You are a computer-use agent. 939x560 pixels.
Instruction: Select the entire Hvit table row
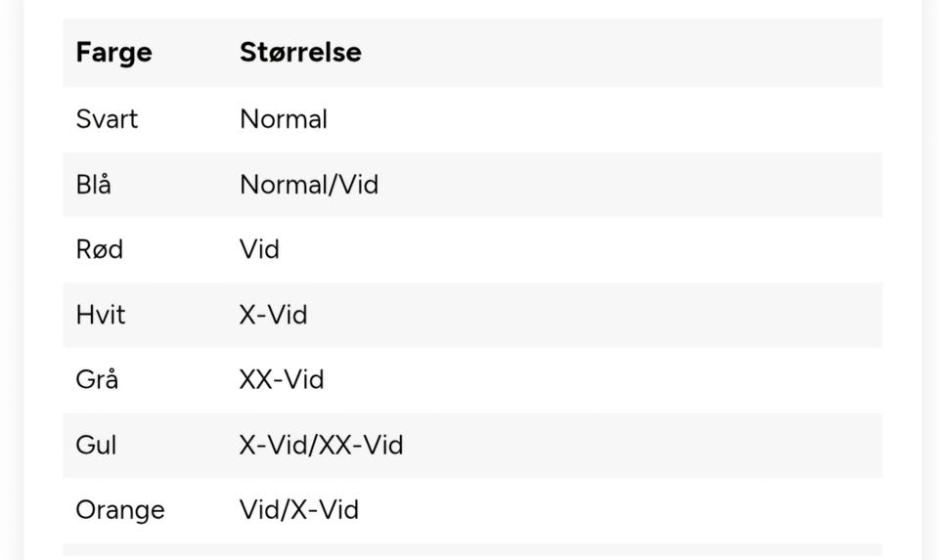click(587, 315)
